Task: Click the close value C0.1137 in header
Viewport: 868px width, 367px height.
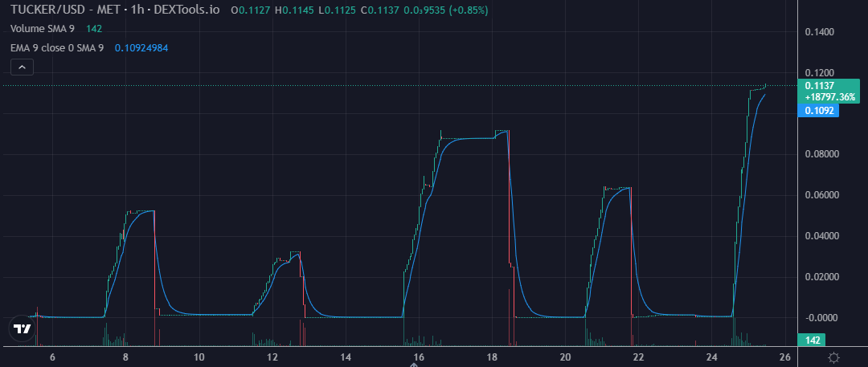Action: click(379, 10)
